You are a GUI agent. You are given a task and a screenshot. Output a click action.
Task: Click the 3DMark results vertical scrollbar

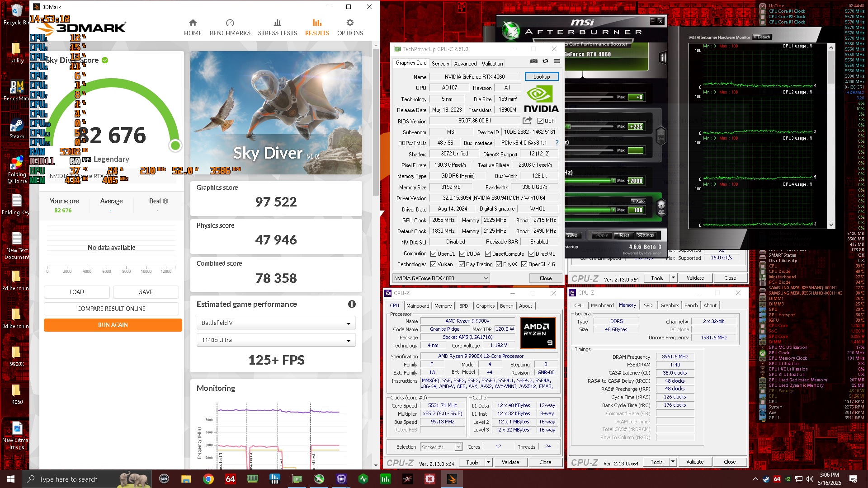click(376, 122)
